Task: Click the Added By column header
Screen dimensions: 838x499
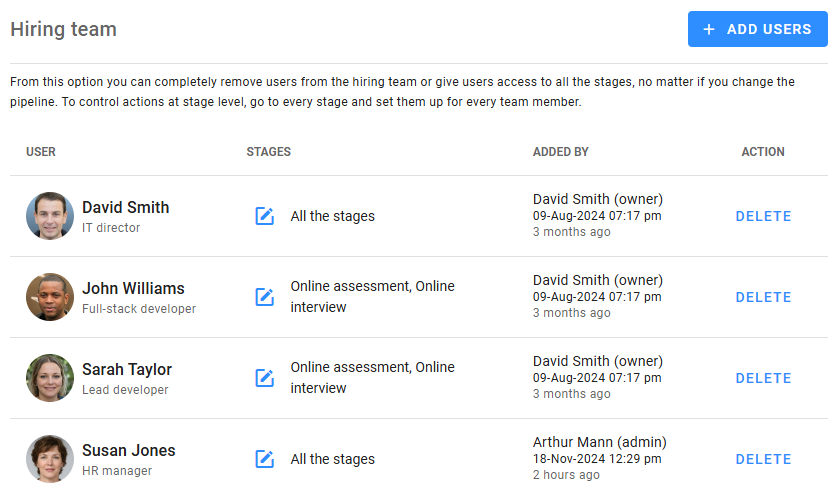Action: (560, 152)
